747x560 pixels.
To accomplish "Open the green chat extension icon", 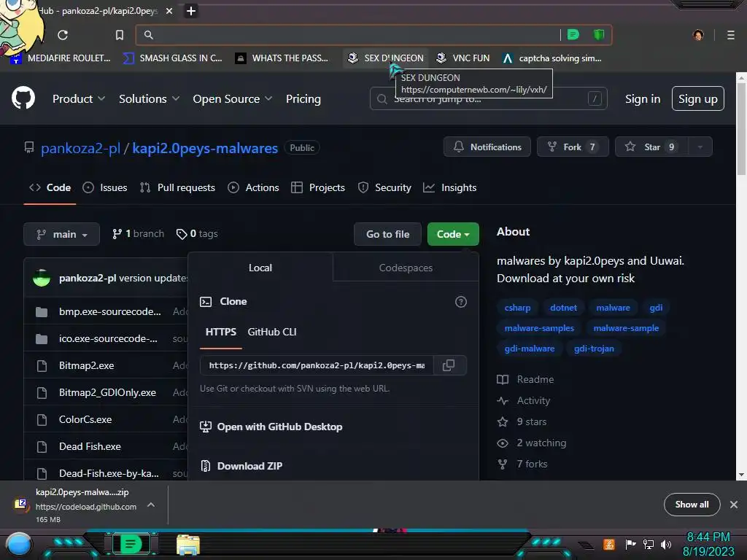I will [x=573, y=34].
